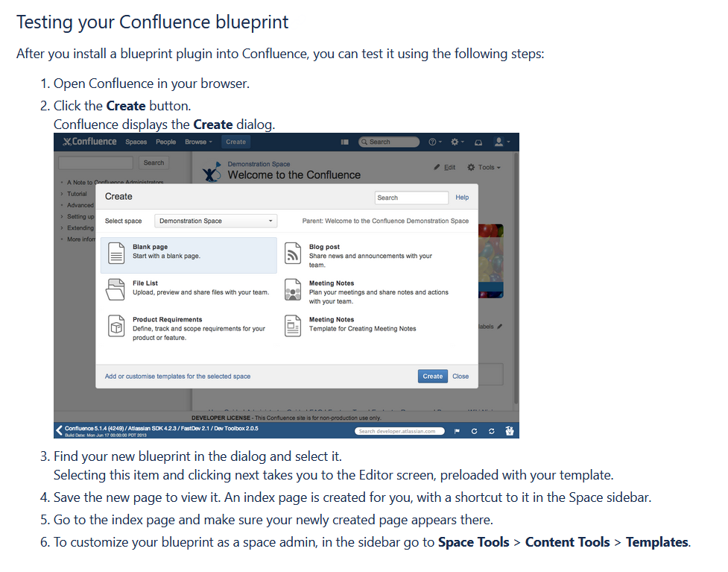The width and height of the screenshot is (728, 572).
Task: Click the Product Requirements title text
Action: click(167, 319)
